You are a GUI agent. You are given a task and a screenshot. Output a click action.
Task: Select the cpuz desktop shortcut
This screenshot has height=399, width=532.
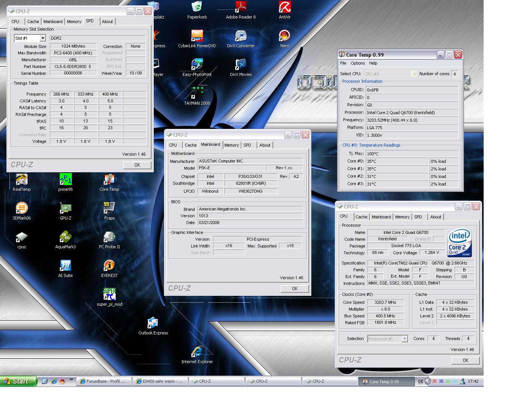click(x=22, y=240)
